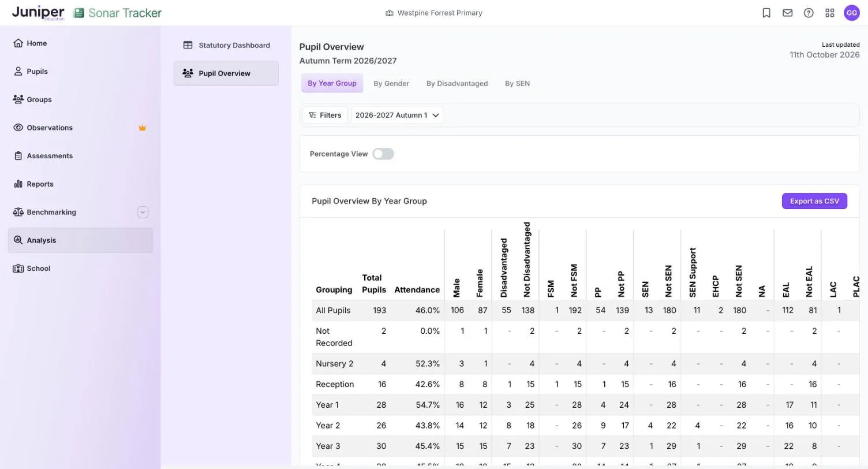The image size is (868, 469).
Task: Select the Nursery 2 row label
Action: coord(335,363)
